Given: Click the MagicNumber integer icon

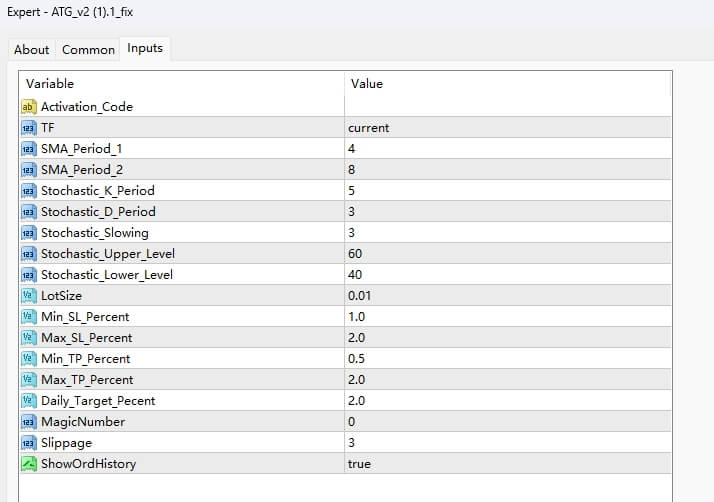Looking at the screenshot, I should point(28,422).
